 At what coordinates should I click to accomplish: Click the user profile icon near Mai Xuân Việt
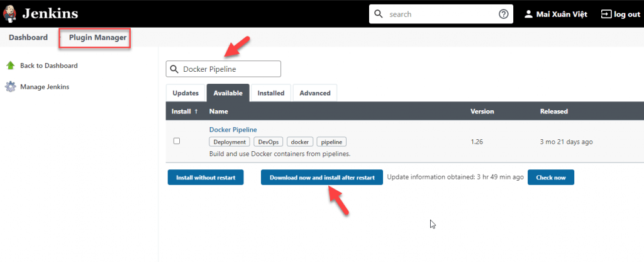(x=528, y=14)
